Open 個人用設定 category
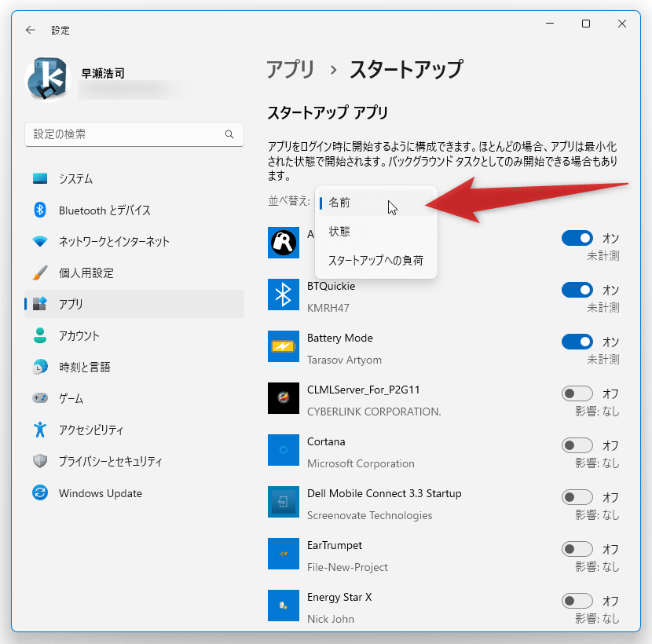The width and height of the screenshot is (652, 644). coord(134,273)
